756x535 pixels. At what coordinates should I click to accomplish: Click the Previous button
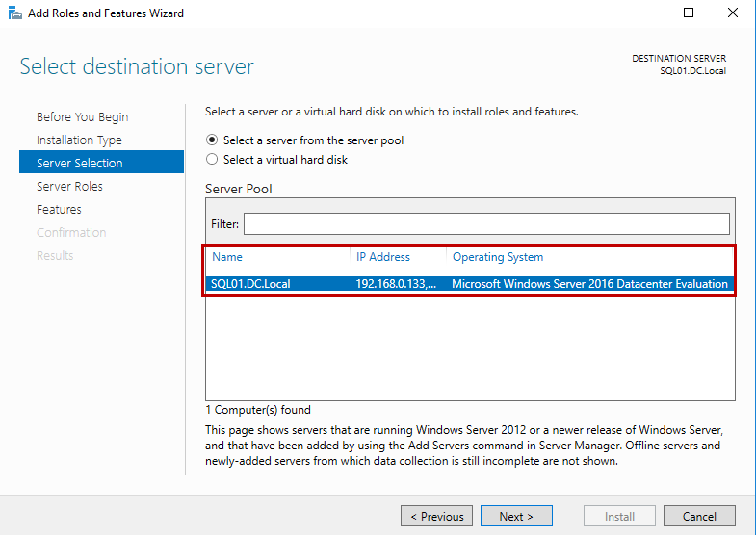point(437,517)
